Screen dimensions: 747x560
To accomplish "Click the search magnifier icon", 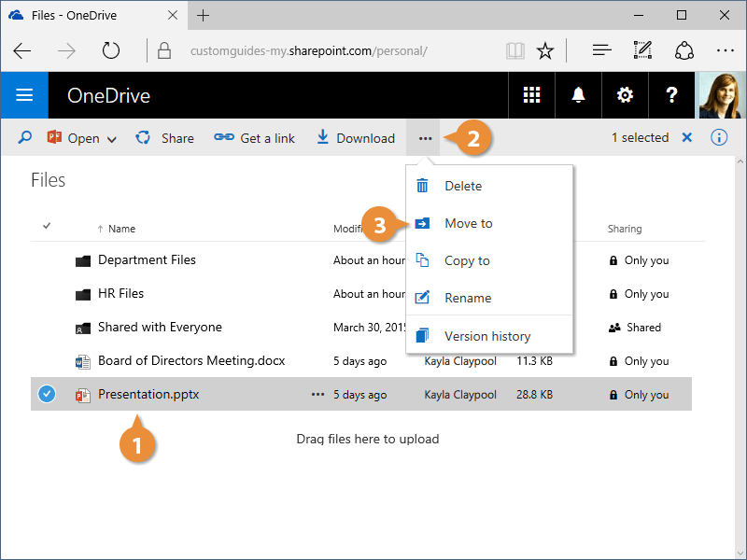I will tap(25, 138).
